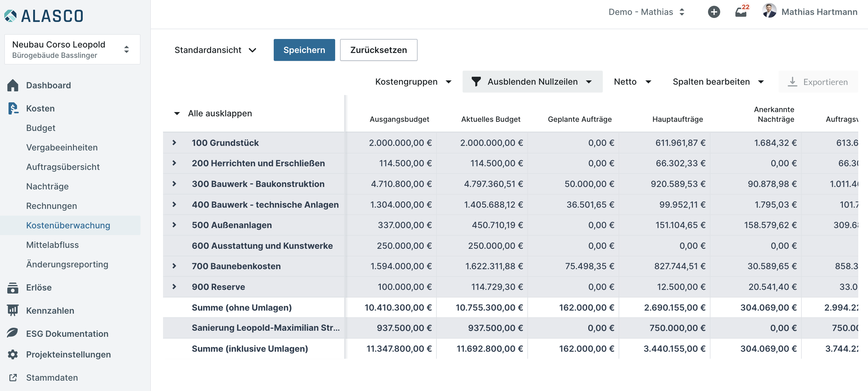
Task: Open Projekteinstellungen via gear icon
Action: point(13,354)
